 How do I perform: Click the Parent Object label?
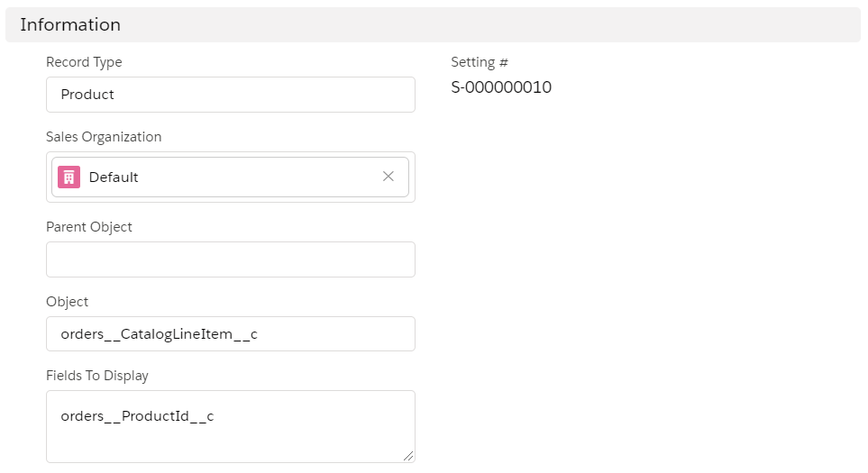point(89,227)
